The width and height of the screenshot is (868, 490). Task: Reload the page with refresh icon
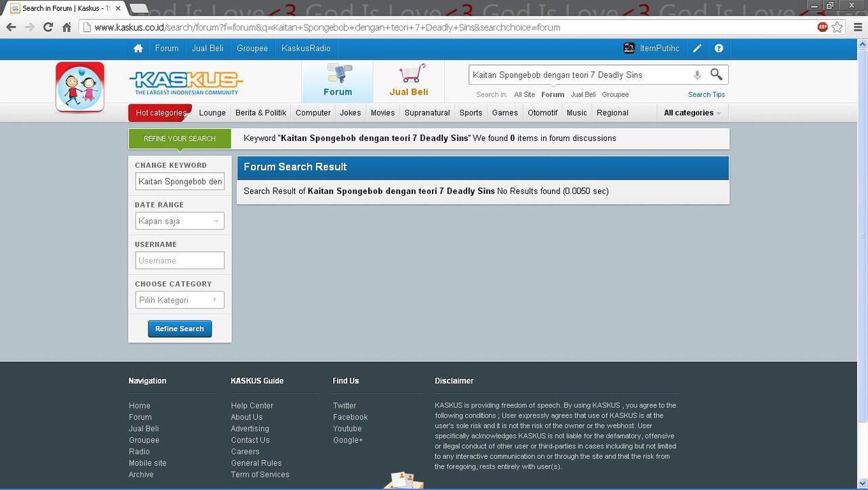[x=47, y=27]
